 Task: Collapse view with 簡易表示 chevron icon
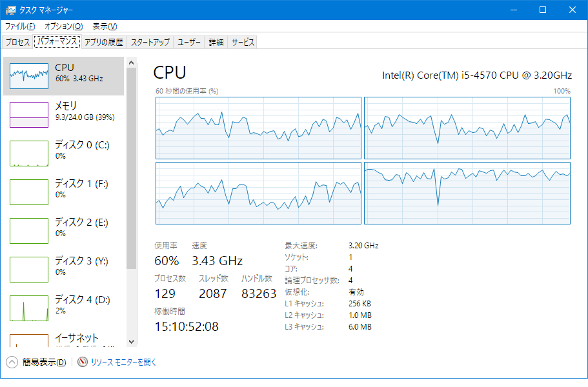[12, 362]
